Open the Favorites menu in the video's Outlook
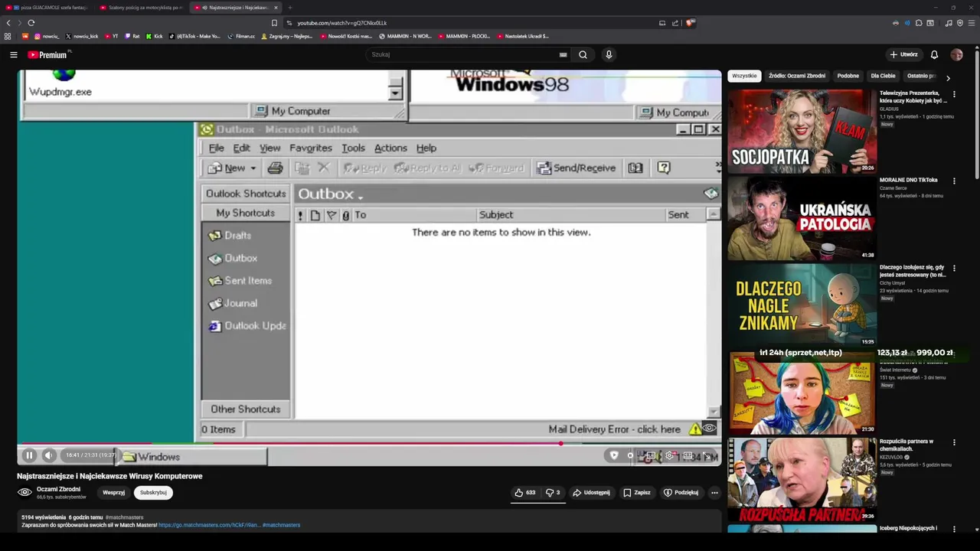The height and width of the screenshot is (551, 980). [311, 148]
